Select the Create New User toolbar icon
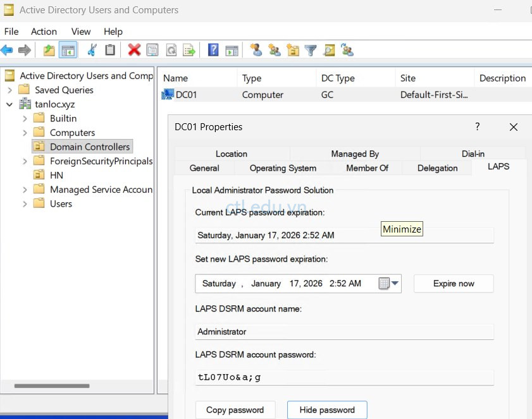Screen dimensions: 532x419 256,49
